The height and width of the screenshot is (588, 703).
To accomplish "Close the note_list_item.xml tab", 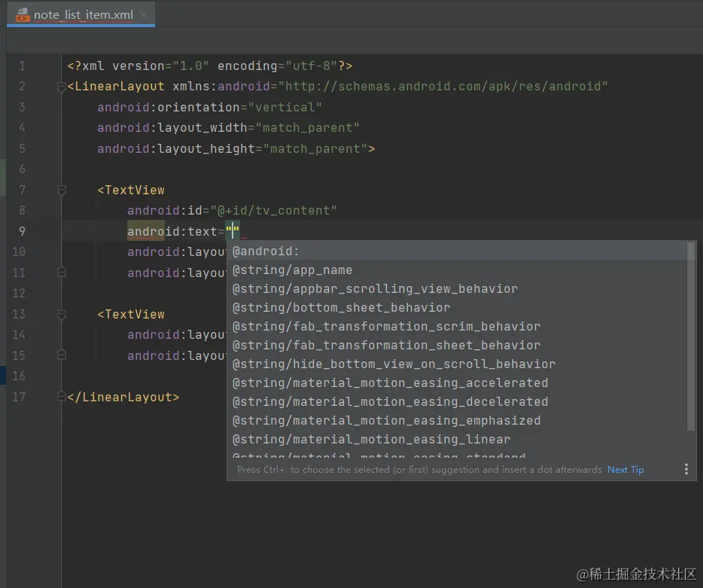I will 144,14.
